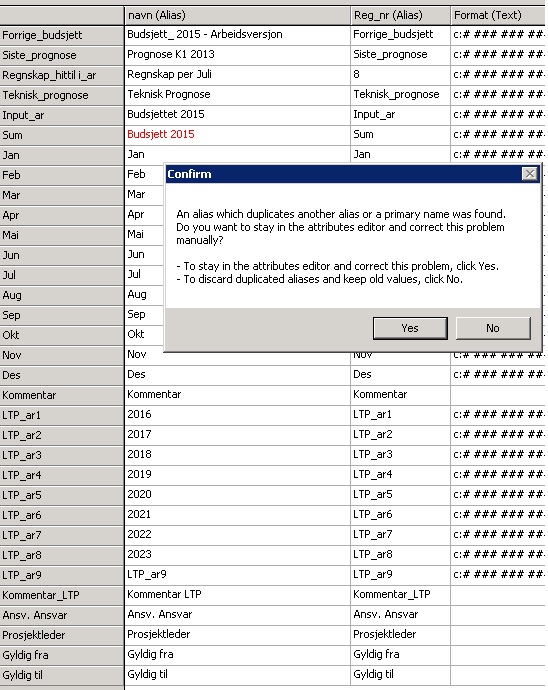548x690 pixels.
Task: Select the Jan row header
Action: (x=62, y=155)
